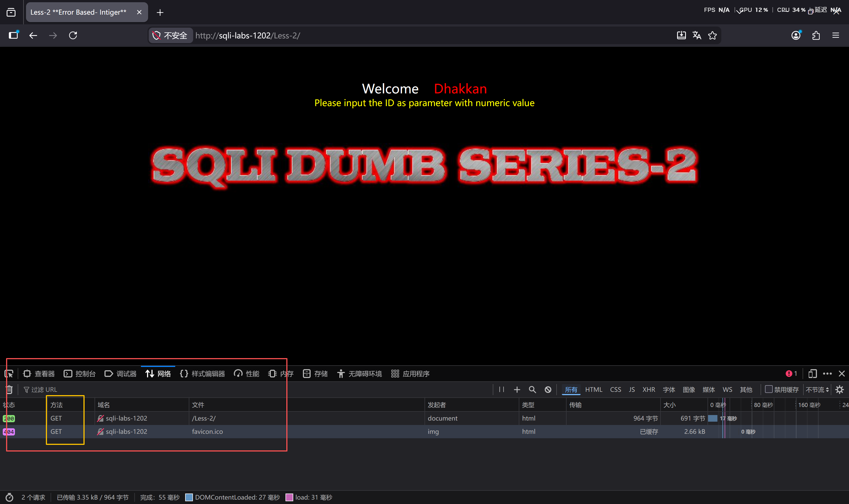Select the favicon.ico request row
This screenshot has height=504, width=849.
207,431
